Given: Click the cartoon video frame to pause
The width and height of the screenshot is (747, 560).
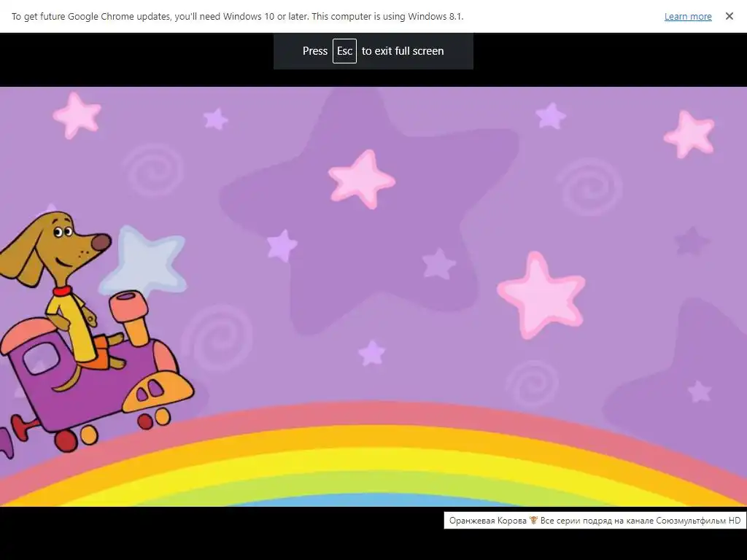Looking at the screenshot, I should pyautogui.click(x=373, y=296).
